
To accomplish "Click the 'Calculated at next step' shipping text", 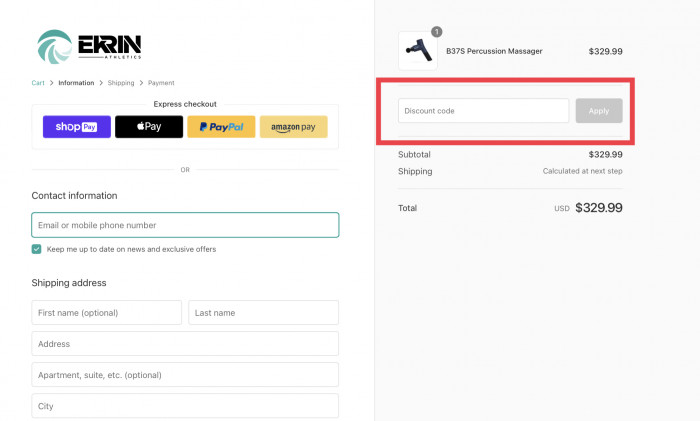I will click(583, 171).
